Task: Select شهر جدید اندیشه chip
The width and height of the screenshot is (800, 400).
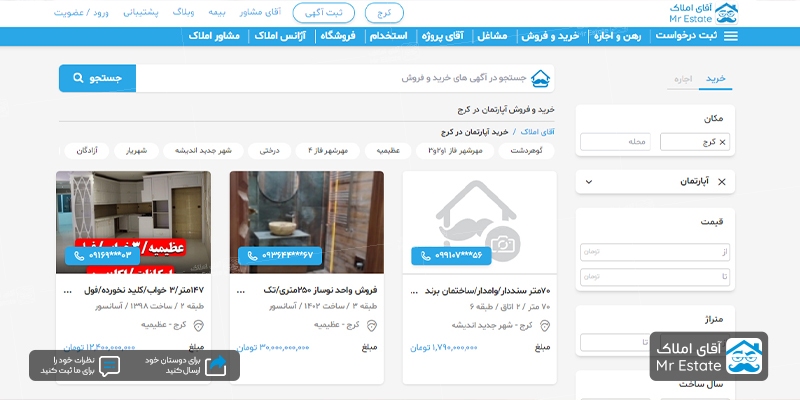Action: click(203, 151)
